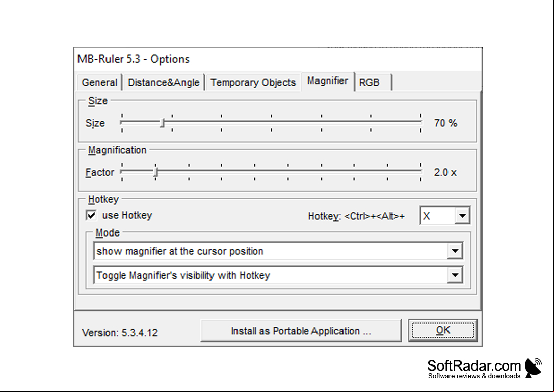Click the Version: 5.3.4.12 text
Screen dimensions: 554x392
120,333
